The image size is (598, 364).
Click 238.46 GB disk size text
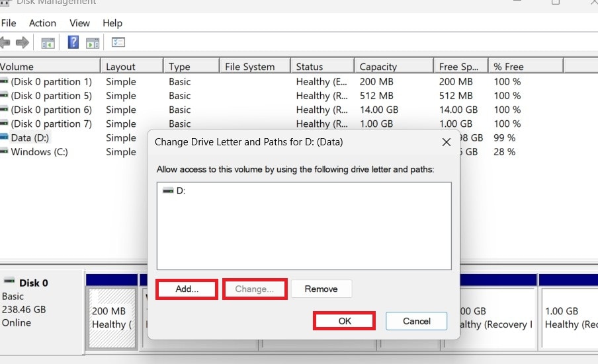24,309
